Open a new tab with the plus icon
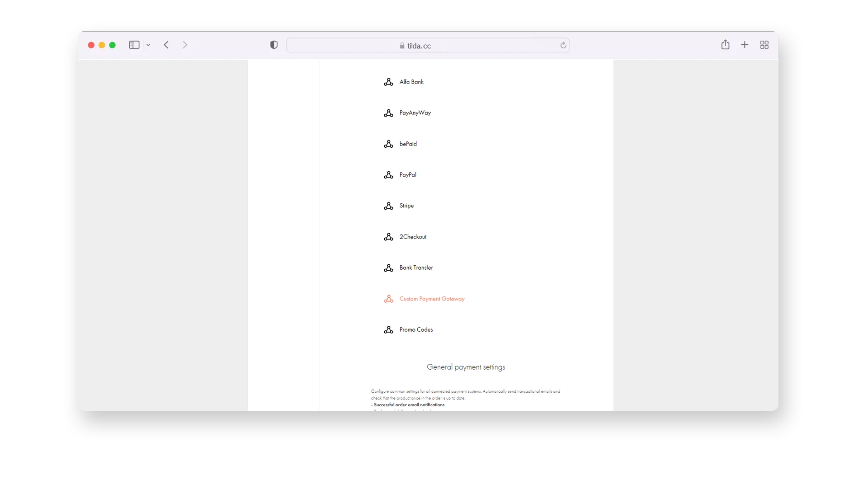The image size is (868, 488). pos(745,45)
